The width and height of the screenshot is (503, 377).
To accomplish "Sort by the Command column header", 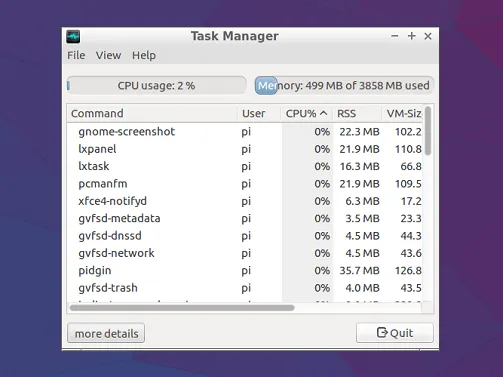I will click(152, 113).
